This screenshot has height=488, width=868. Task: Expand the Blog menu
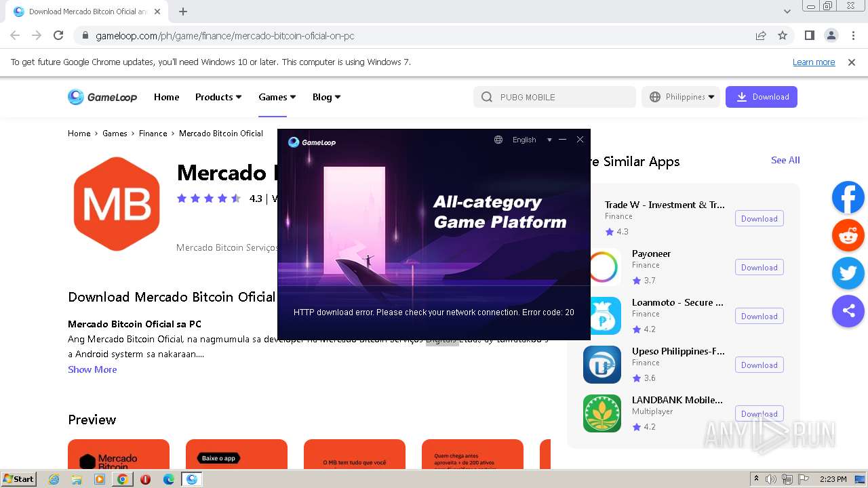327,97
